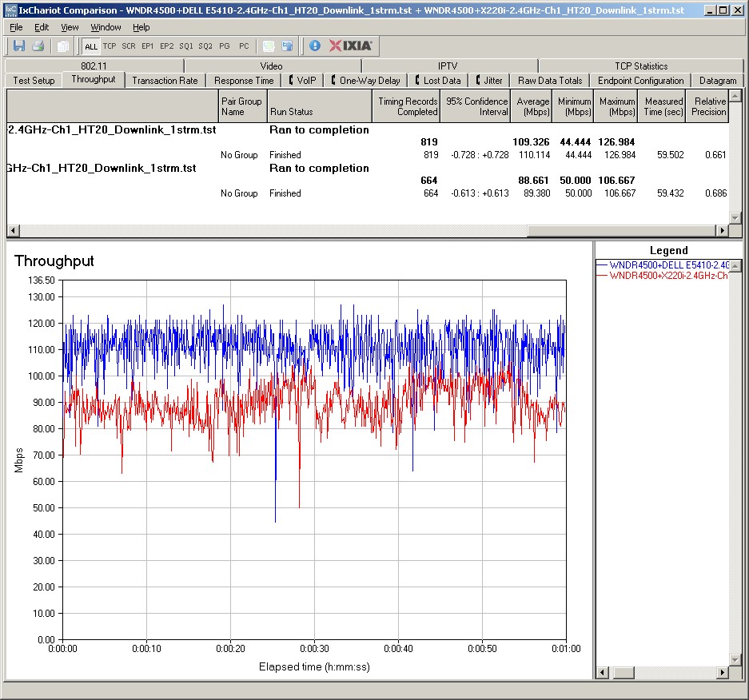Switch to the IPTV tab

pos(448,66)
